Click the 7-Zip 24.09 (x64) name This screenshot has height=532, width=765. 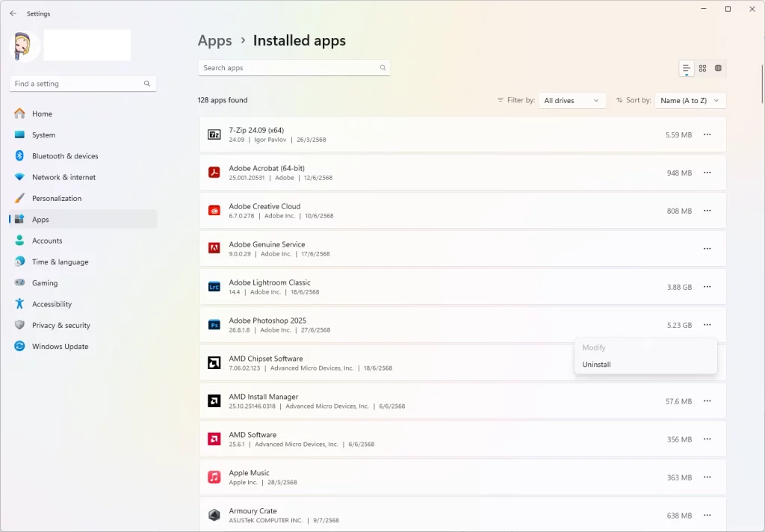(256, 130)
